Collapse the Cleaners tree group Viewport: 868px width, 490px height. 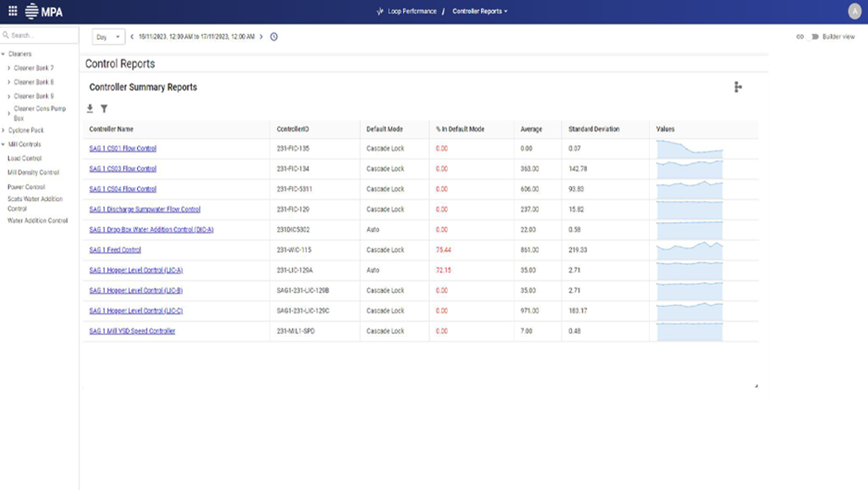click(3, 54)
